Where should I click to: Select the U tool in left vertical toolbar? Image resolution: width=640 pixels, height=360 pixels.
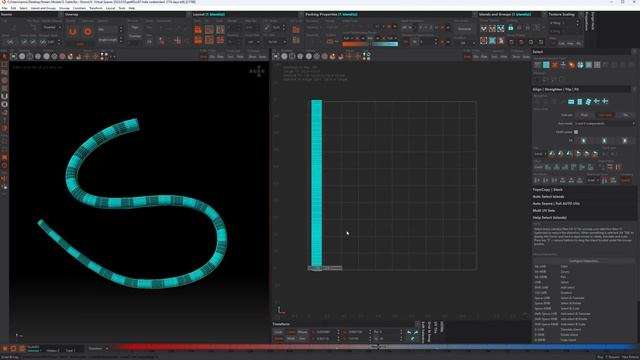[4, 96]
